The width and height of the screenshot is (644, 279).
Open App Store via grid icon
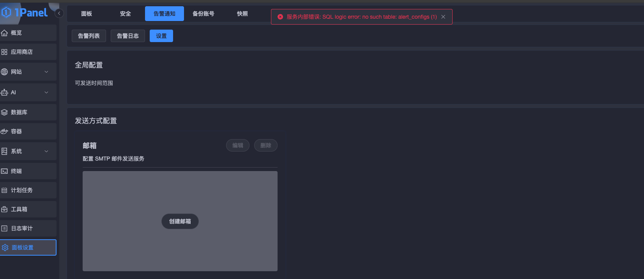4,52
